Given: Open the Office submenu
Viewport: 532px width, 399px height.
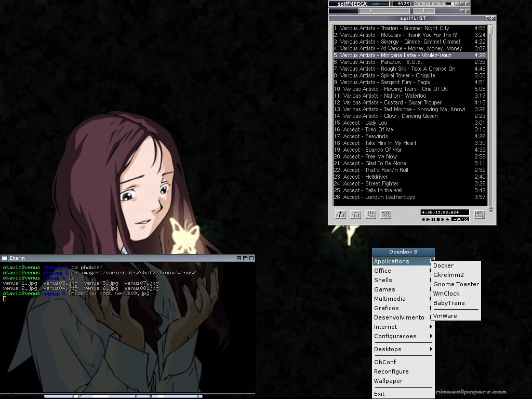Looking at the screenshot, I should [x=403, y=271].
